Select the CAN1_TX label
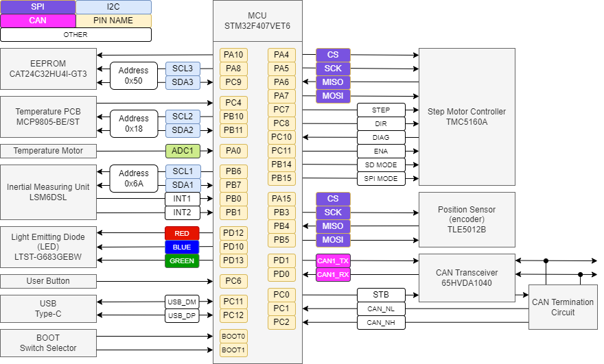 [333, 261]
